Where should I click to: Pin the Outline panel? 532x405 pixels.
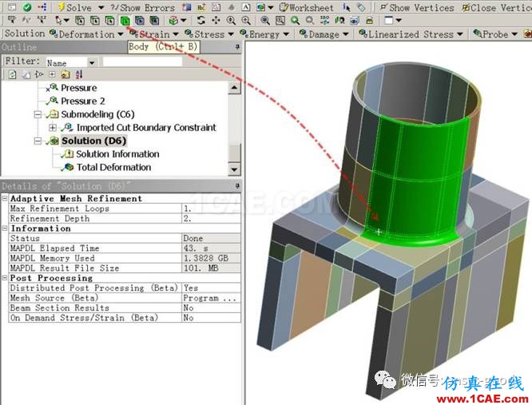(x=237, y=47)
